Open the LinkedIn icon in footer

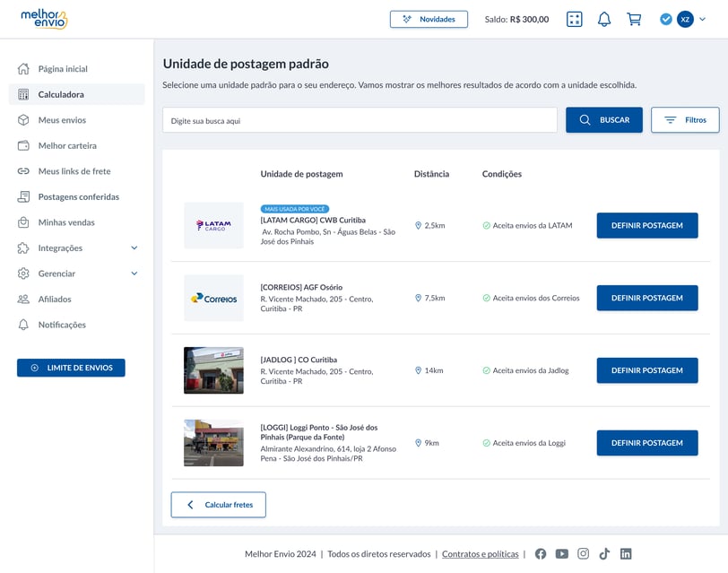[x=626, y=553]
